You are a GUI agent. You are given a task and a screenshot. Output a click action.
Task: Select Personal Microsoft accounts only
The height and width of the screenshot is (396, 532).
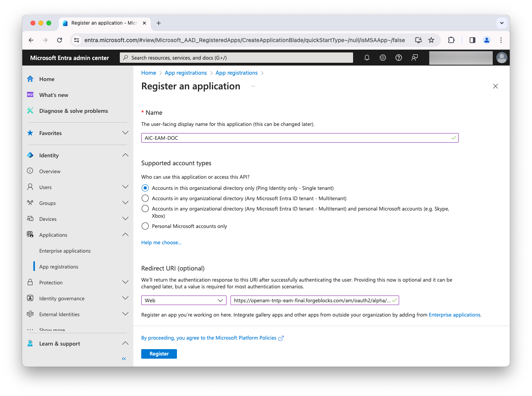(145, 226)
